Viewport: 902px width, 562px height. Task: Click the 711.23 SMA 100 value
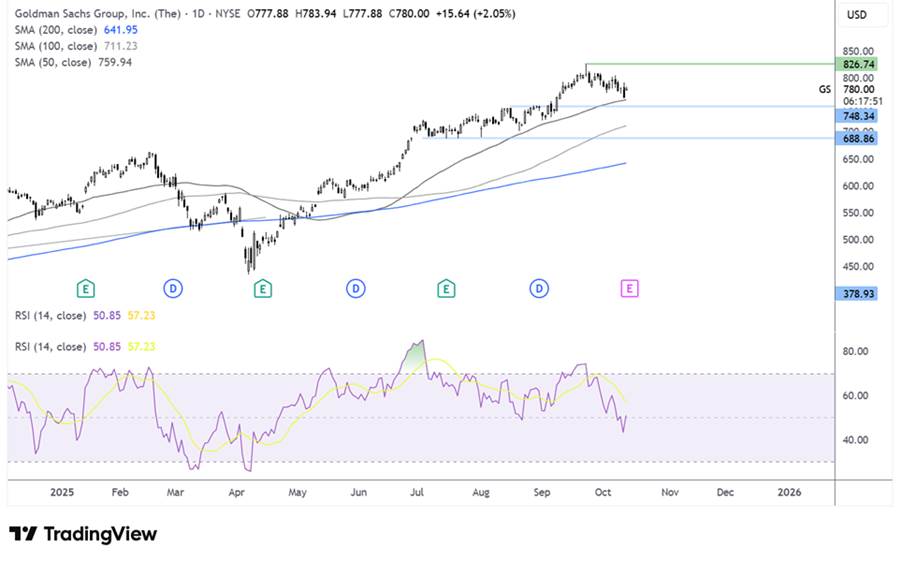click(x=121, y=46)
